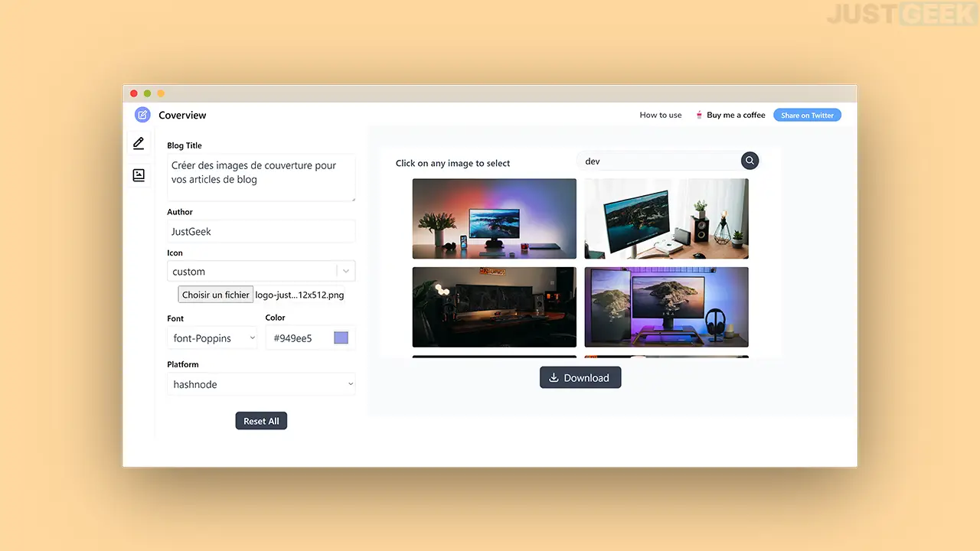Click the red window close button
The width and height of the screenshot is (980, 551).
pos(134,93)
